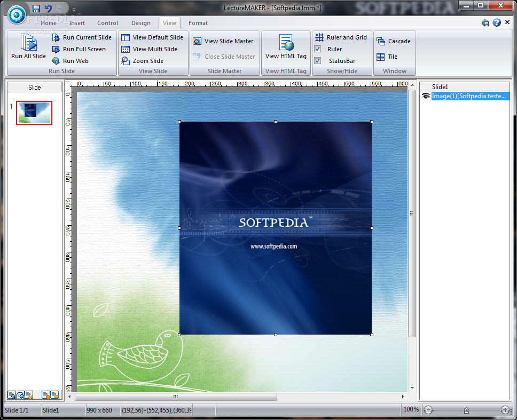Select the Image(1)[Softpedia teste... object row
Image resolution: width=517 pixels, height=420 pixels.
point(470,96)
